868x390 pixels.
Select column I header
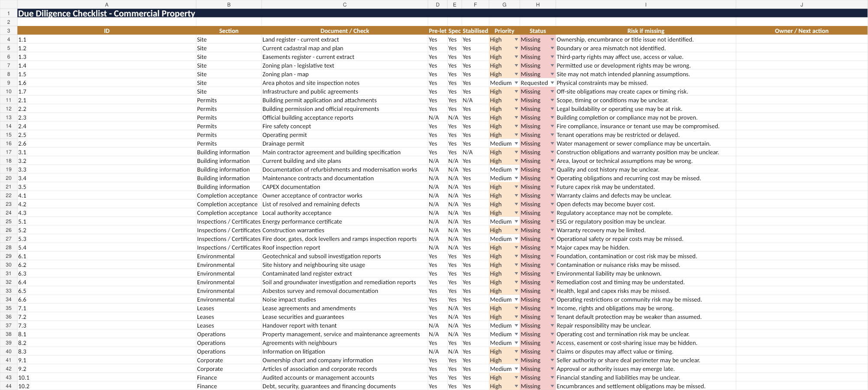(646, 4)
